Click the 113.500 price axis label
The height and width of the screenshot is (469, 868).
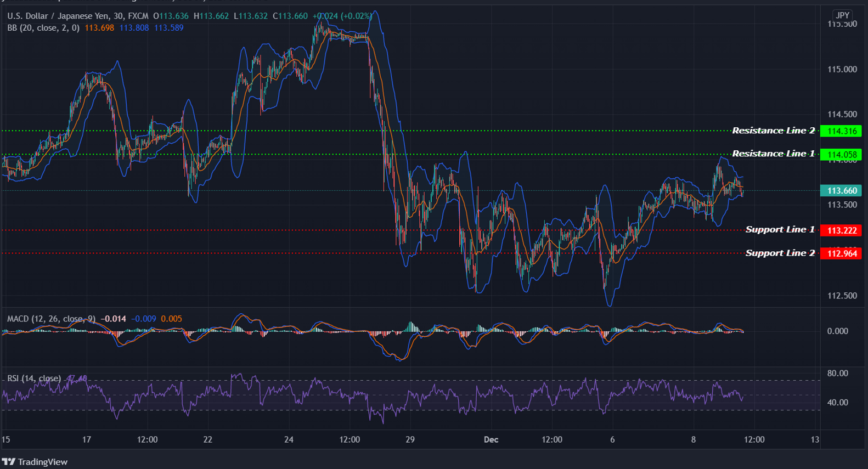[x=842, y=205]
